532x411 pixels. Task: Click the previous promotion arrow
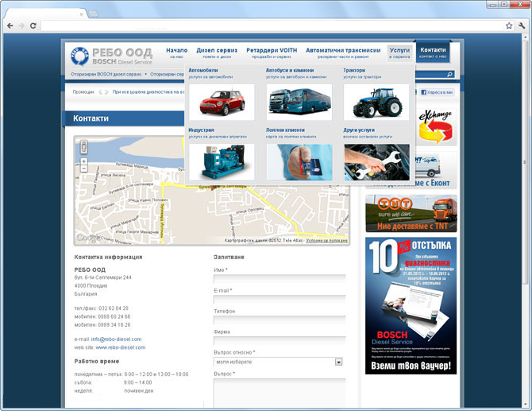[x=101, y=92]
